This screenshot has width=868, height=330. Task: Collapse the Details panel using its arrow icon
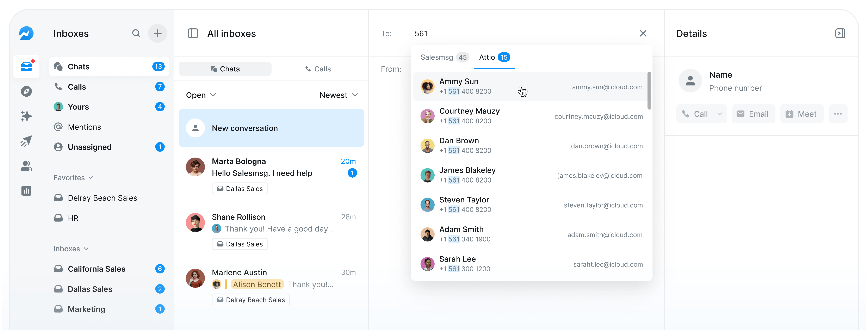tap(840, 33)
